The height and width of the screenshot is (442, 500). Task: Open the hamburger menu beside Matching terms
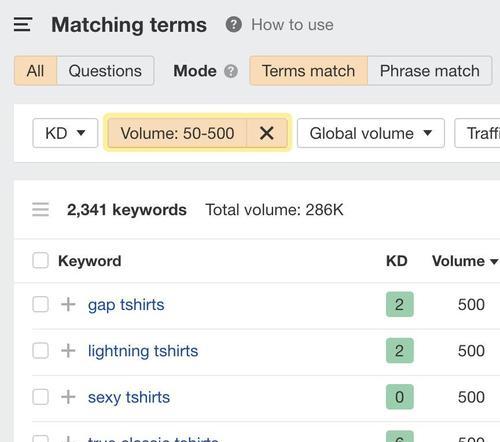pyautogui.click(x=23, y=25)
